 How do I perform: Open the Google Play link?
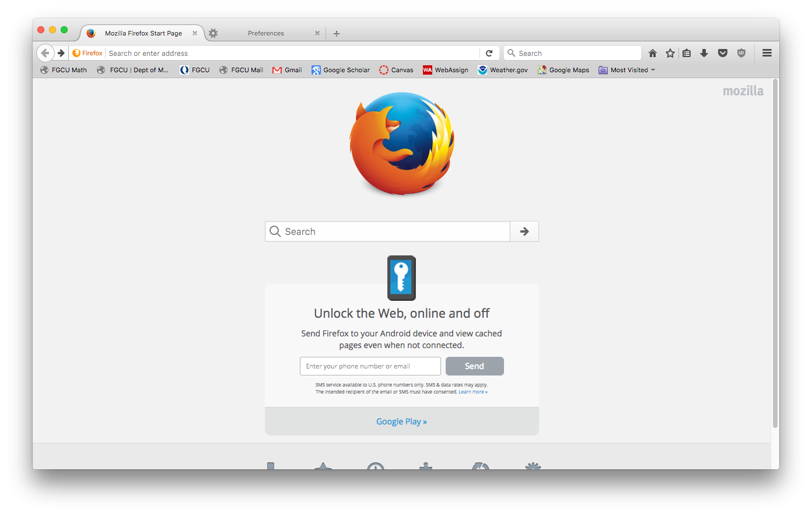pyautogui.click(x=401, y=422)
